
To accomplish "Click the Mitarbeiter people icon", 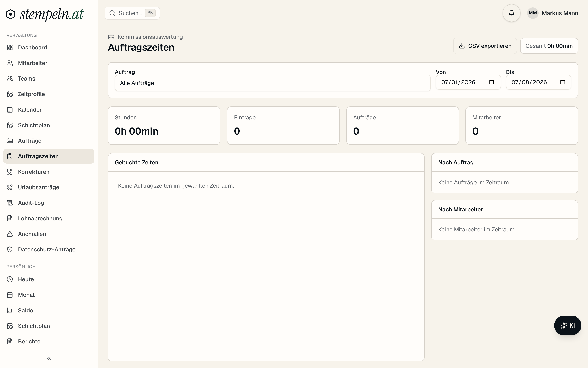I will [10, 63].
